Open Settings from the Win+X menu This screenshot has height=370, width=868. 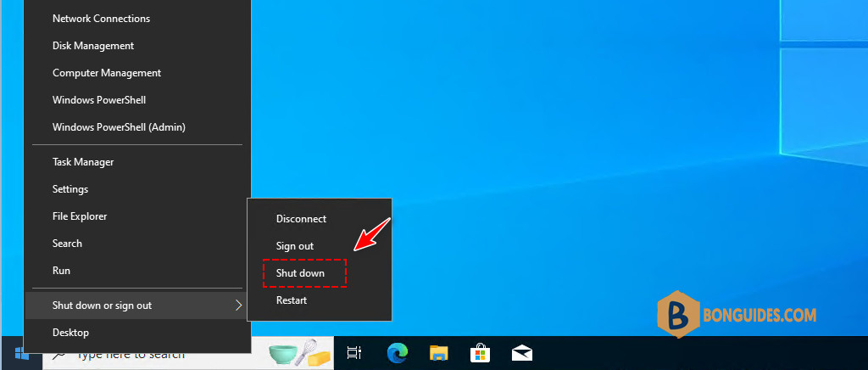pyautogui.click(x=137, y=189)
